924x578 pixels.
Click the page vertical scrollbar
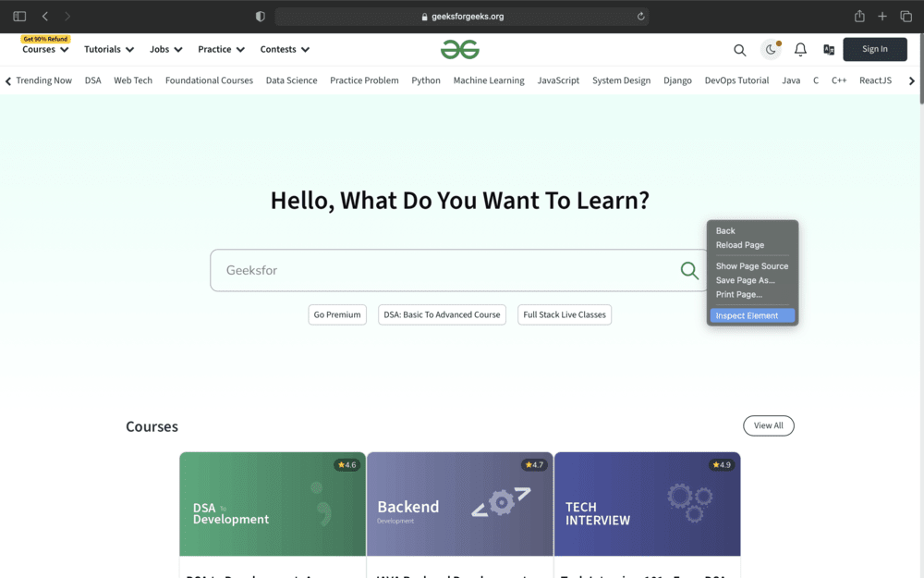click(921, 69)
